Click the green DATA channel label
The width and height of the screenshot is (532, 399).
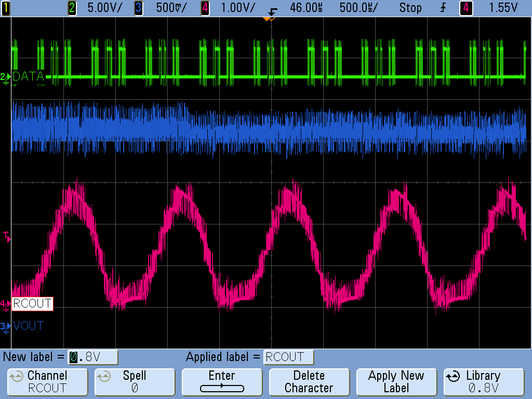click(x=28, y=77)
